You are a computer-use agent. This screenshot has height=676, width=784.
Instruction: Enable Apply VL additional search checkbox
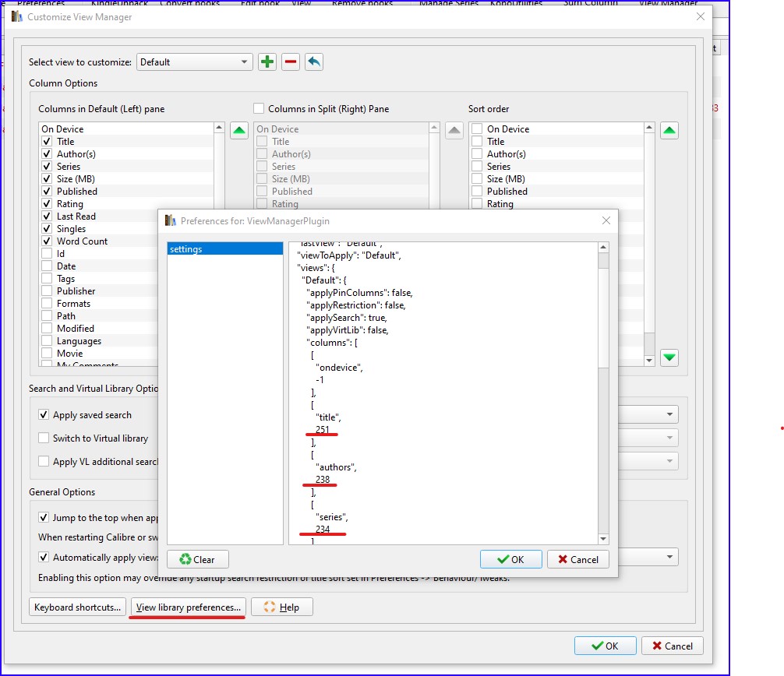(44, 461)
